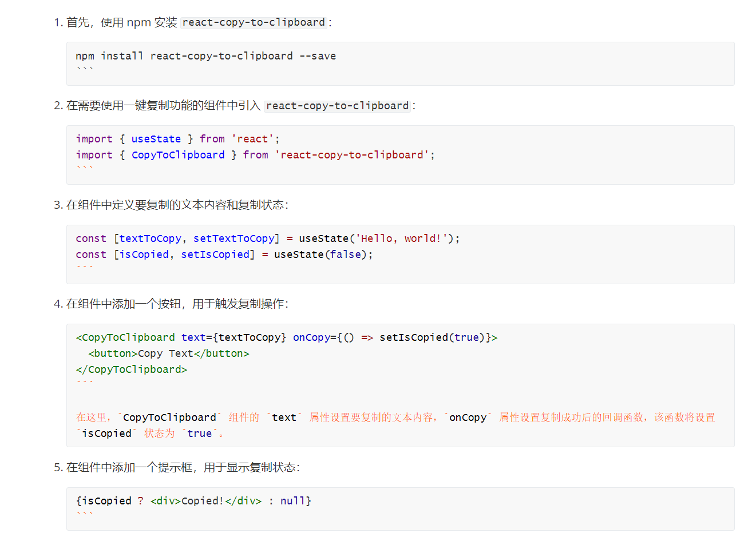This screenshot has height=541, width=756.
Task: Click the onCopy attribute in the JSX tag
Action: pyautogui.click(x=311, y=337)
